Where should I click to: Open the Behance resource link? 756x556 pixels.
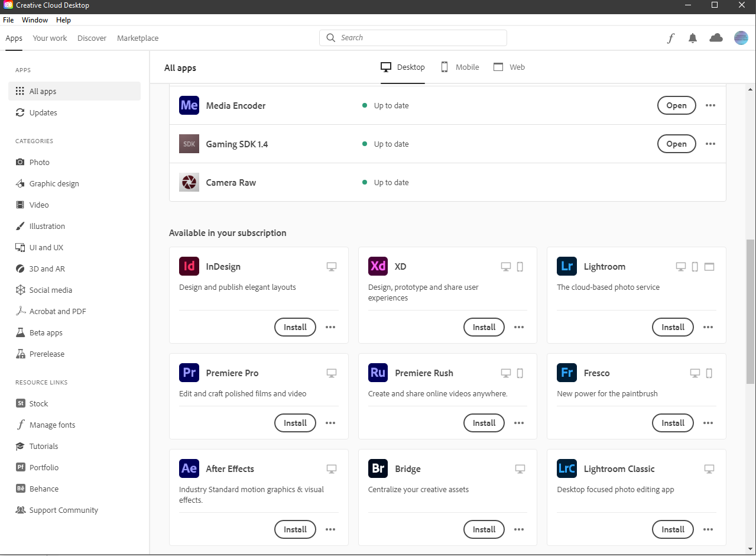click(43, 489)
